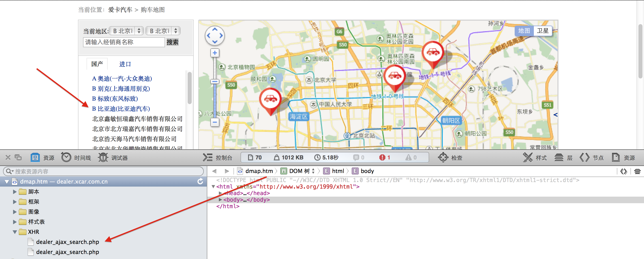Switch map to 地图 view

point(524,31)
